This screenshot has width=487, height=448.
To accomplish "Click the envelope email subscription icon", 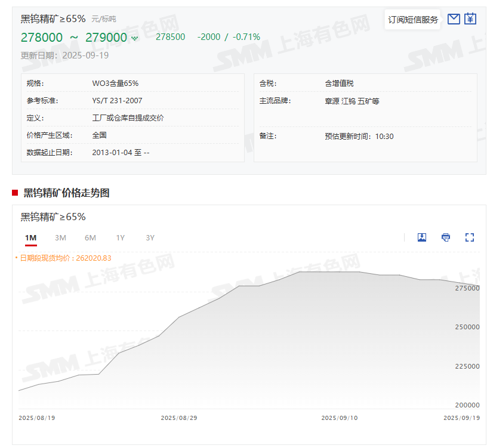I will (x=454, y=19).
